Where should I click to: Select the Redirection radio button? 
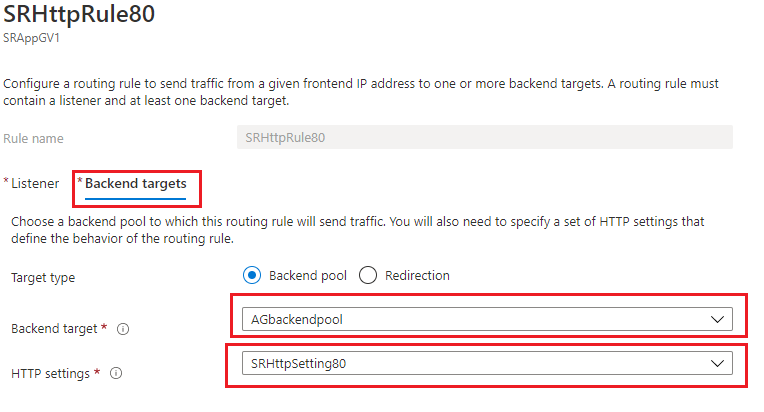(x=367, y=275)
